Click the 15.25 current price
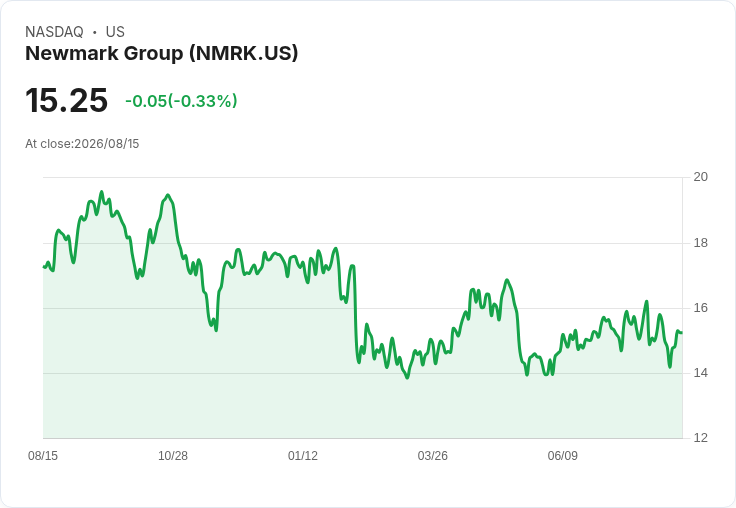 tap(67, 100)
